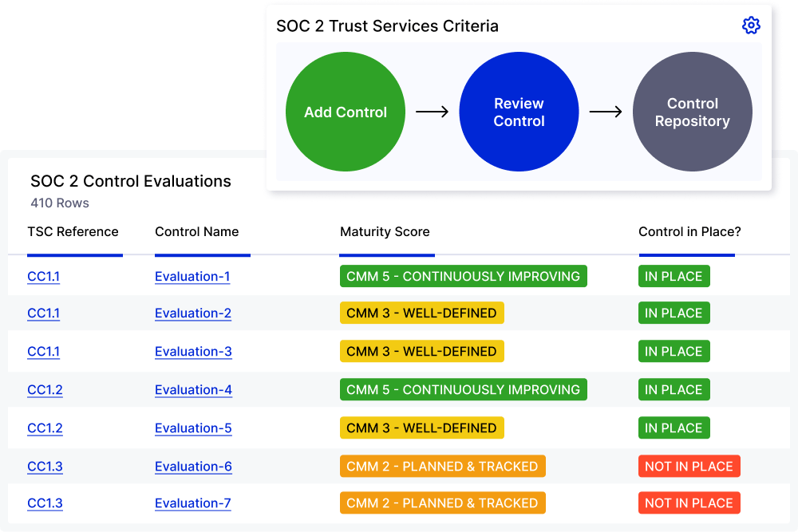Open CC1.3 link in Evaluation-7 row
The height and width of the screenshot is (532, 798).
coord(45,503)
